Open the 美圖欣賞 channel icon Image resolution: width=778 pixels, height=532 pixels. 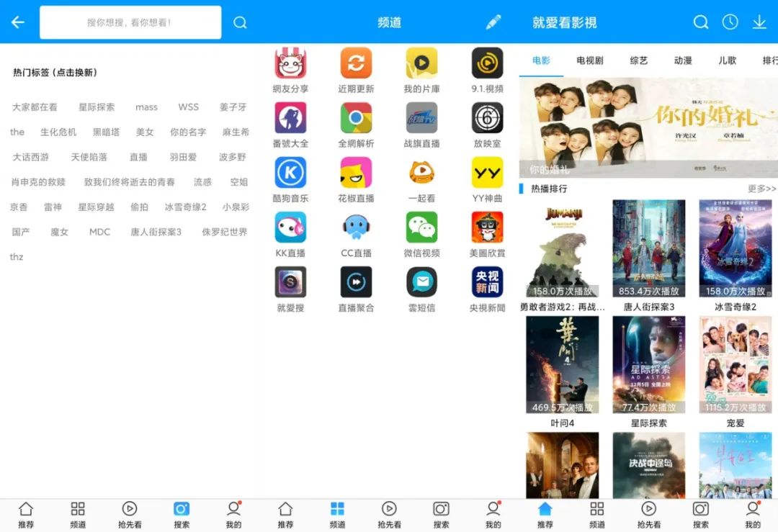click(x=487, y=227)
